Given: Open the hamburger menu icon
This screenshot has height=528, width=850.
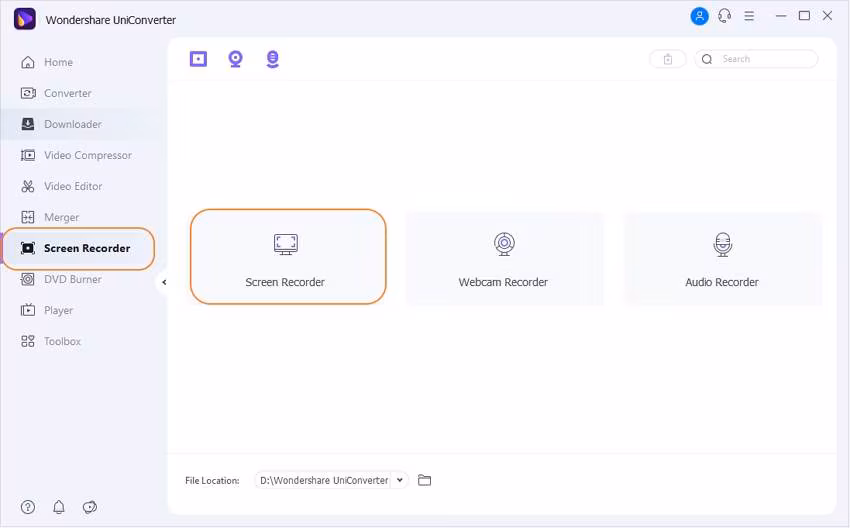Looking at the screenshot, I should click(749, 16).
